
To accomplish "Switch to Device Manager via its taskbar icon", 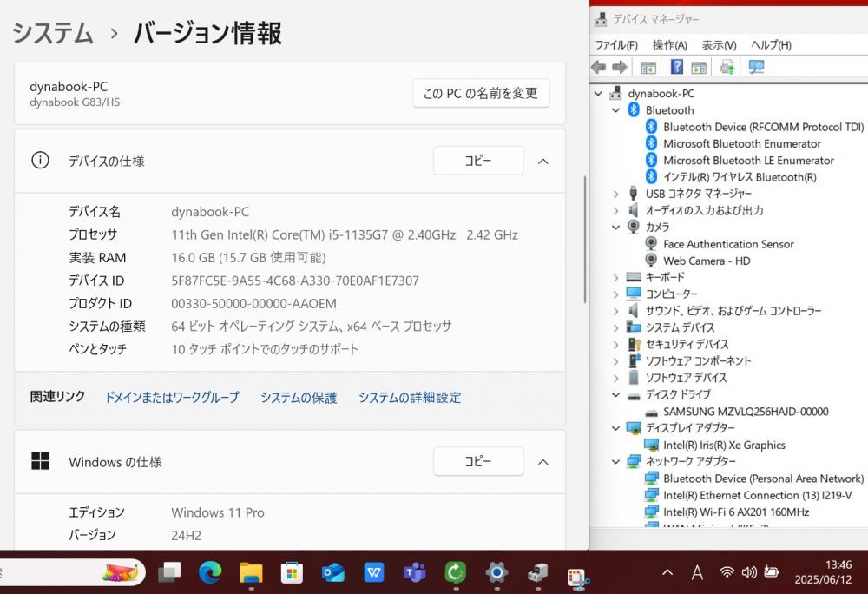I will (537, 572).
